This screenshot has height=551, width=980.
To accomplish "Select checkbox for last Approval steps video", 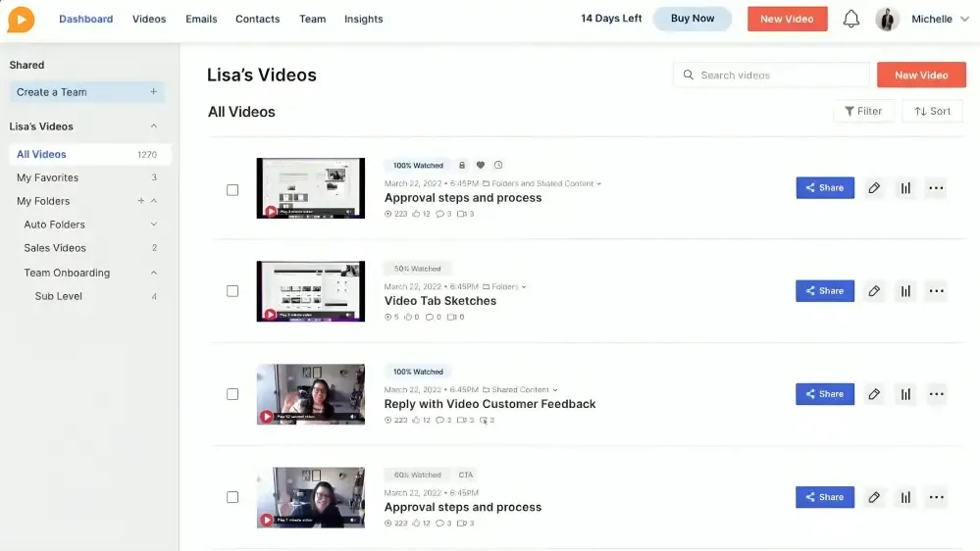I will 232,497.
